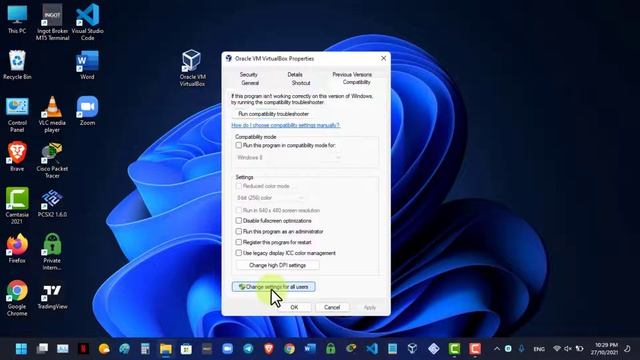Show hidden system tray icons chevron
640x360 pixels.
tap(497, 349)
